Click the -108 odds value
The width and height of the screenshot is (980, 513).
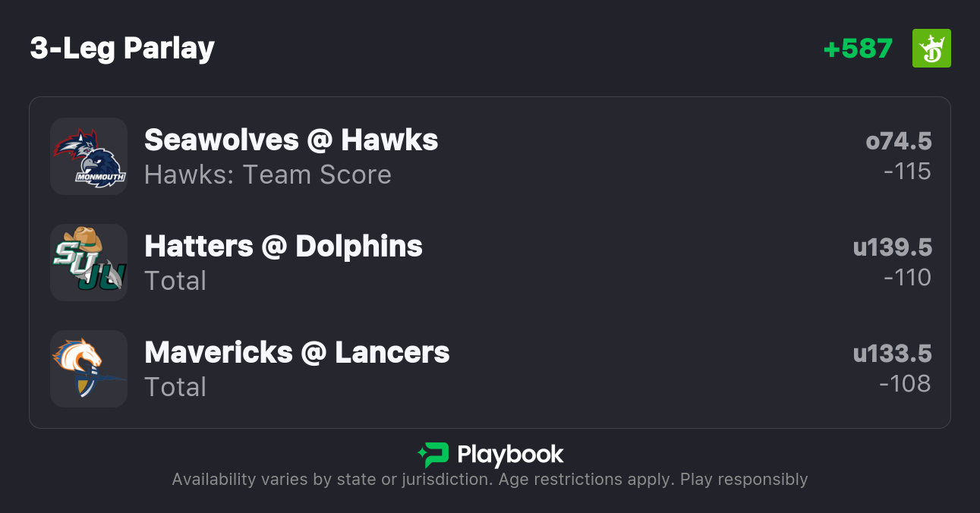905,384
